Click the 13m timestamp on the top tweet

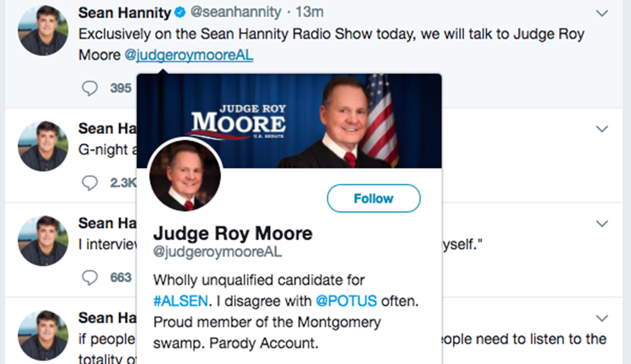309,12
